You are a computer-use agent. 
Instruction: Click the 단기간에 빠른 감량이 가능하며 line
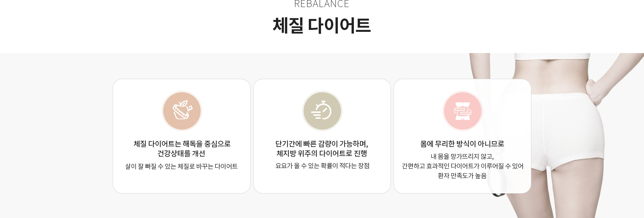coord(322,144)
